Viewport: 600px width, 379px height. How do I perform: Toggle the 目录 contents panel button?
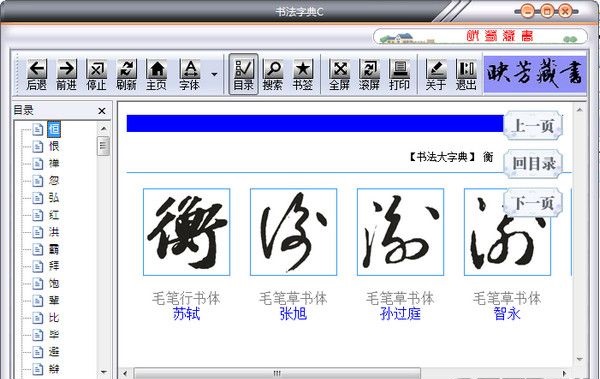[x=243, y=75]
